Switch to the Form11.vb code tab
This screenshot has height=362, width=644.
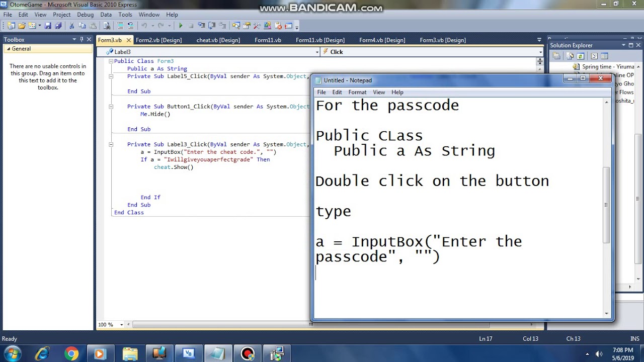(x=268, y=40)
